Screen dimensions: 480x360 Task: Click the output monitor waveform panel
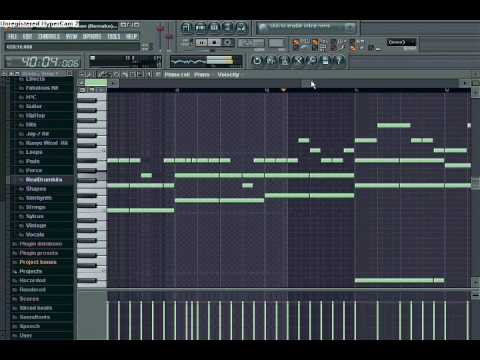pyautogui.click(x=206, y=61)
